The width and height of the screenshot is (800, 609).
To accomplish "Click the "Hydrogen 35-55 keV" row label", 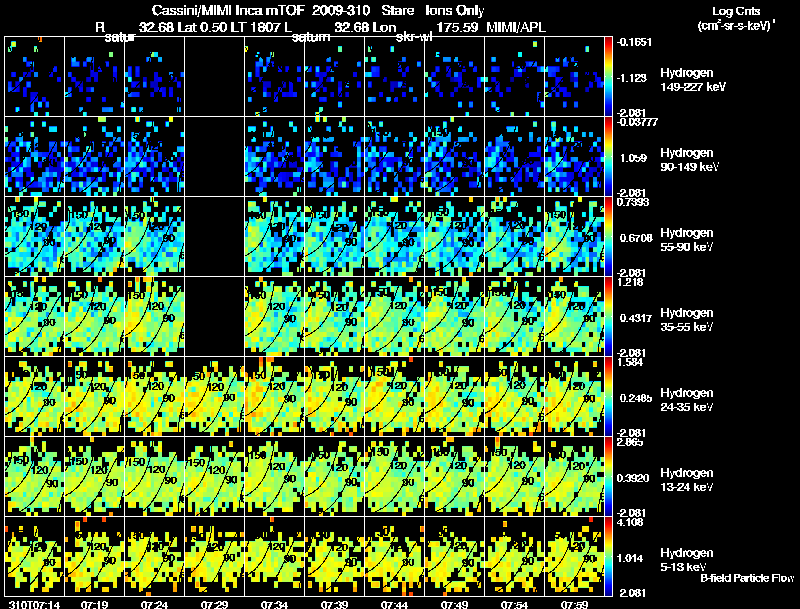I will 687,320.
